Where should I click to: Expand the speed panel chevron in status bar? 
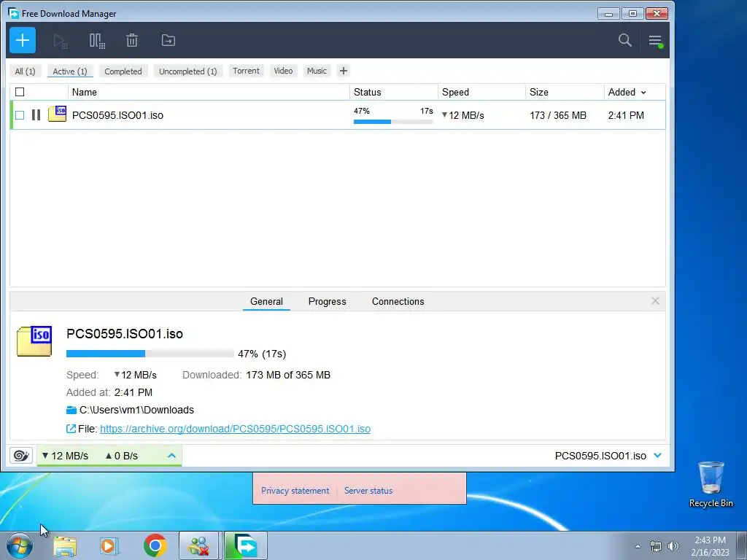172,456
